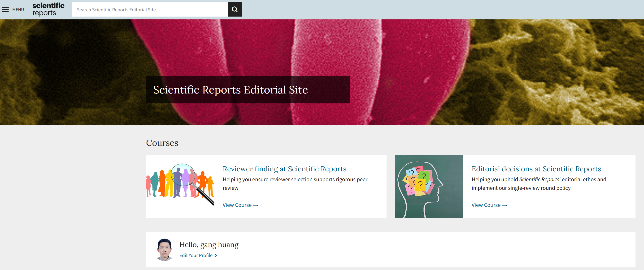Click the magnifier search button
The height and width of the screenshot is (270, 644).
pyautogui.click(x=235, y=9)
